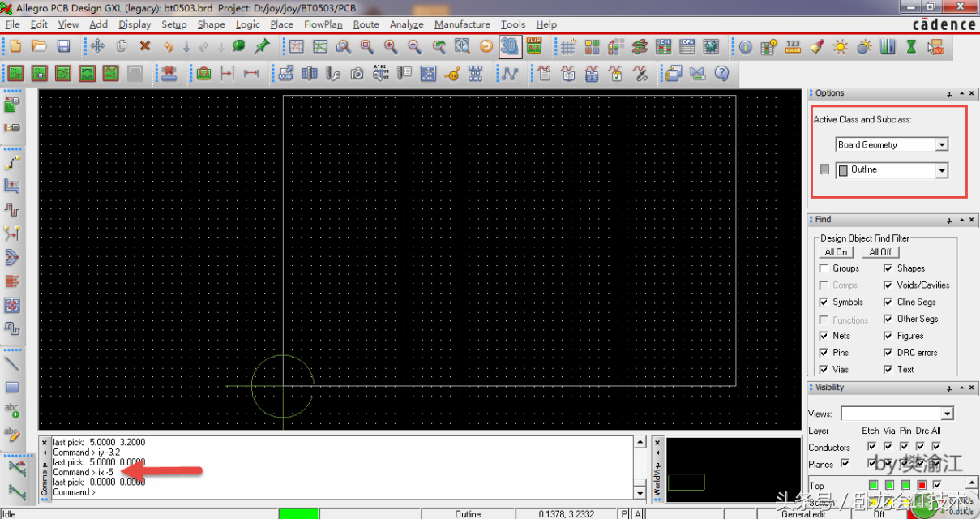The width and height of the screenshot is (980, 519).
Task: Open the Route menu
Action: [366, 24]
